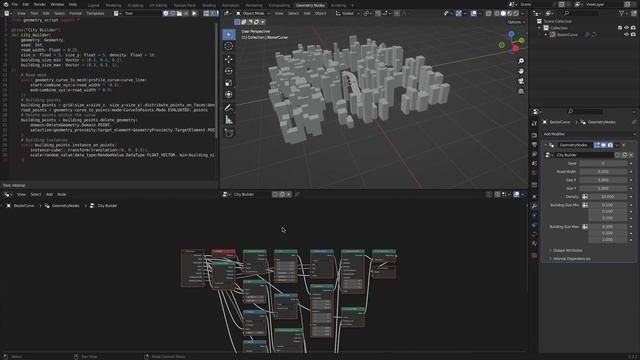The width and height of the screenshot is (640, 360).
Task: Open the Render properties tab icon
Action: [534, 135]
